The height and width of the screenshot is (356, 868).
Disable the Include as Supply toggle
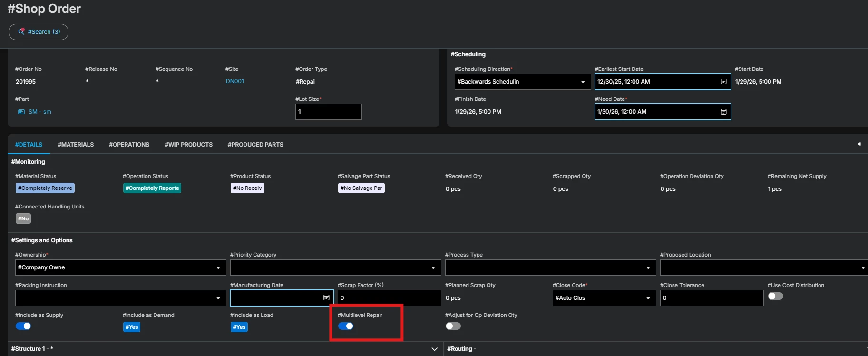click(23, 326)
